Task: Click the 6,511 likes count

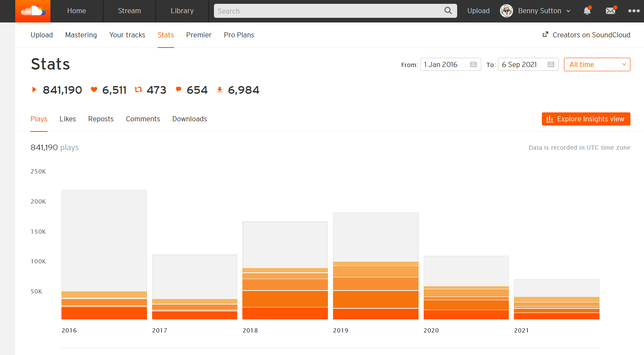Action: 114,90
